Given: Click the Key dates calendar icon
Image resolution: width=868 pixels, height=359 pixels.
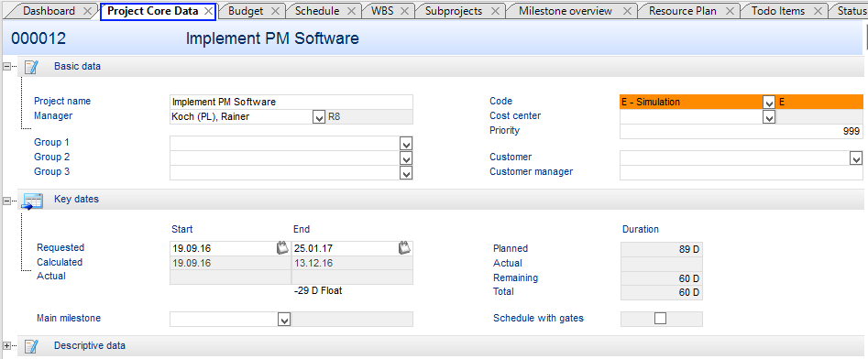Looking at the screenshot, I should [31, 201].
